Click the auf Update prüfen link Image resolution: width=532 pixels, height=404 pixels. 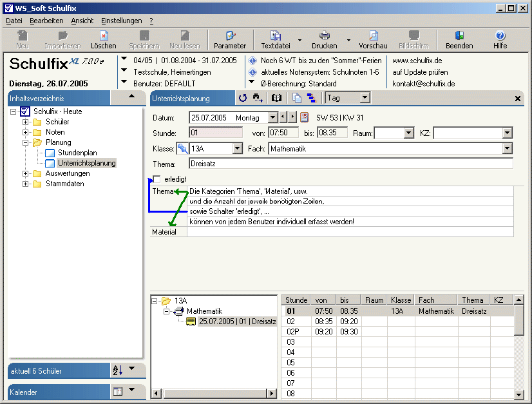click(420, 72)
